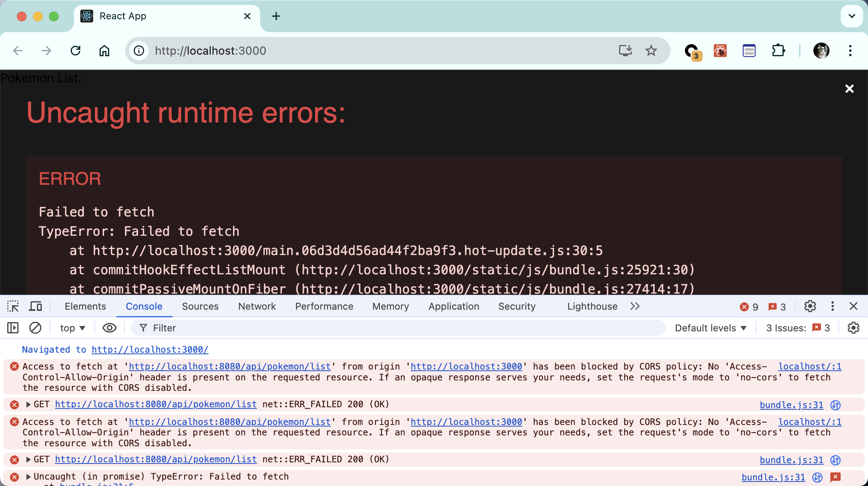Reload the localhost page

tap(75, 51)
